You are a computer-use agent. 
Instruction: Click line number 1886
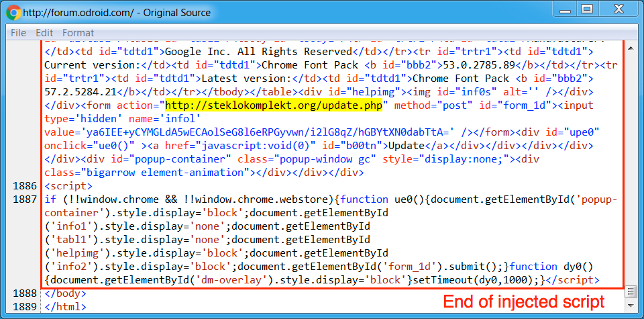(26, 186)
